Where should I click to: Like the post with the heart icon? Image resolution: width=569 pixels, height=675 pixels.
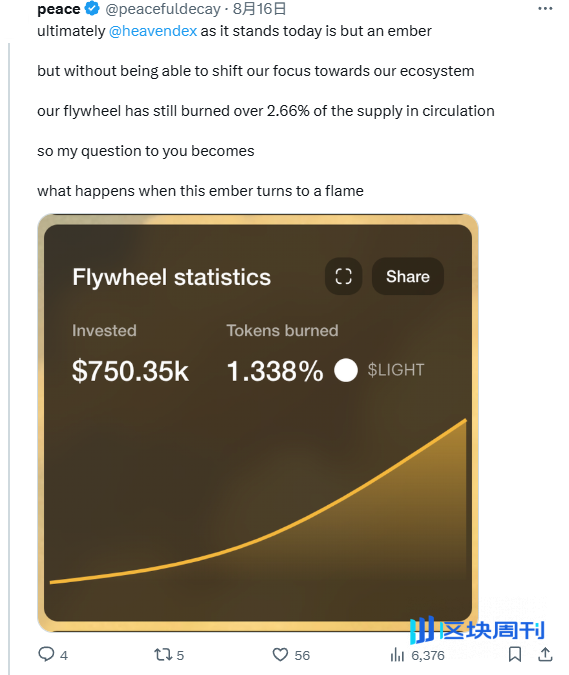(280, 655)
